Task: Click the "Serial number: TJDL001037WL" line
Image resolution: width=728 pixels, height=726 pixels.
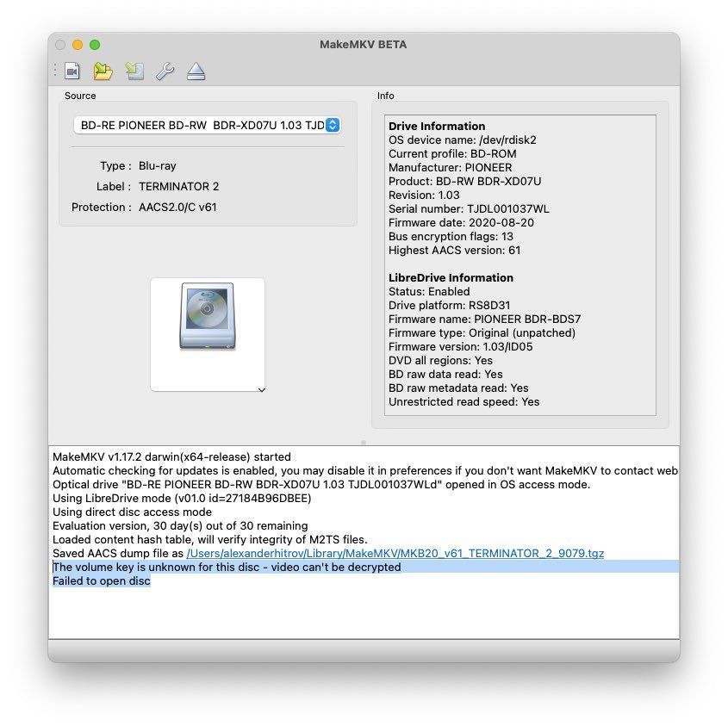Action: pos(469,209)
